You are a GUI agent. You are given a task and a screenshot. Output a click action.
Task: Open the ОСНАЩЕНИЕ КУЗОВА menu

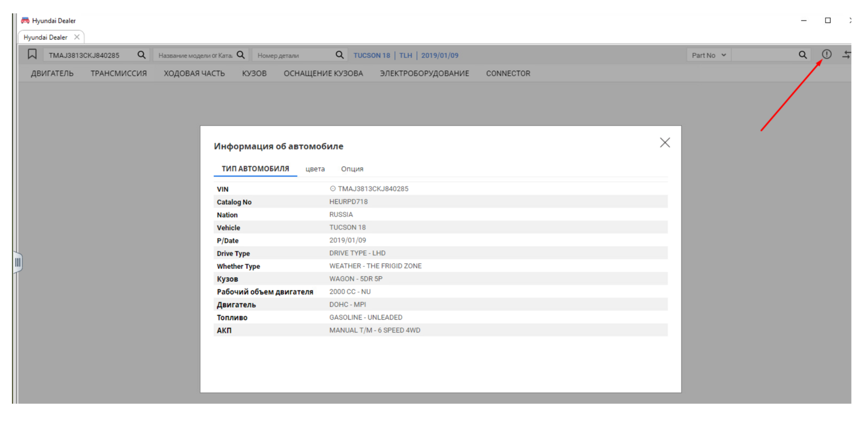tap(323, 73)
